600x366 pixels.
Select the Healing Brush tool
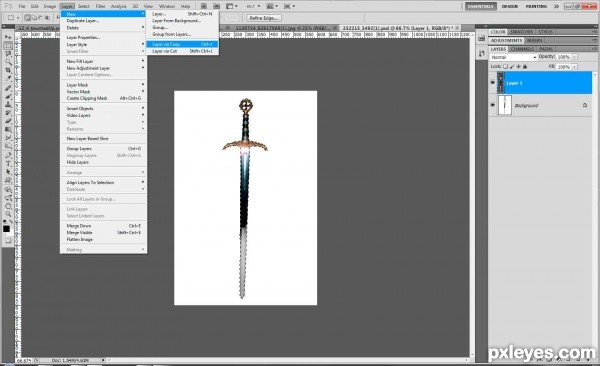[8, 88]
